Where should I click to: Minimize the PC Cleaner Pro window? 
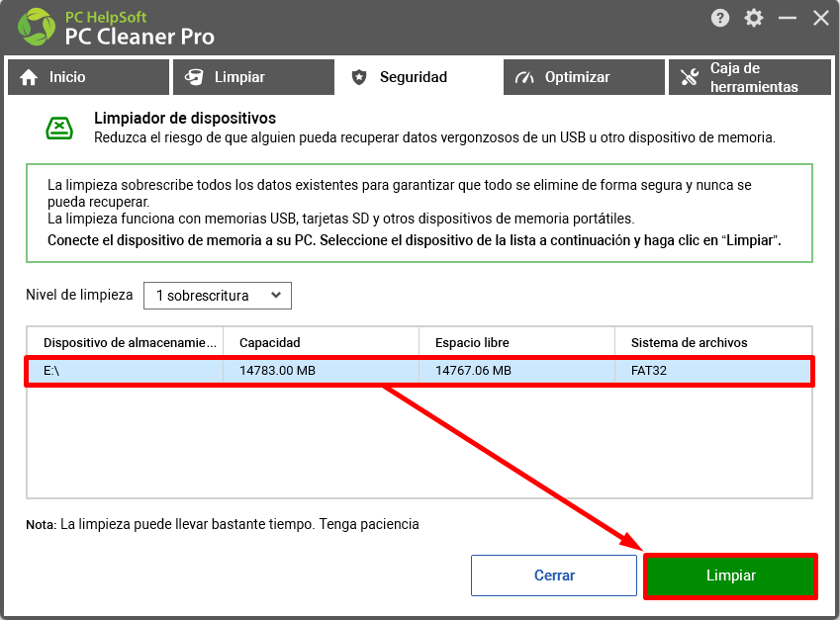787,18
